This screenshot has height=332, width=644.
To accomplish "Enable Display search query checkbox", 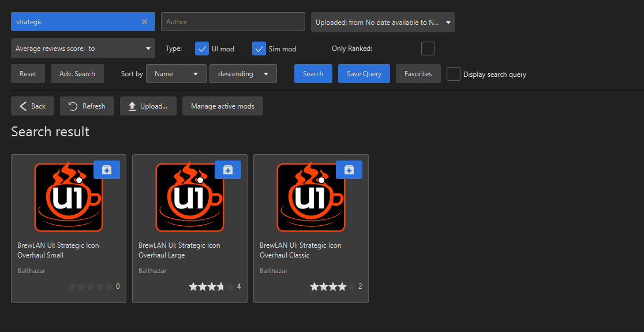I will (454, 74).
